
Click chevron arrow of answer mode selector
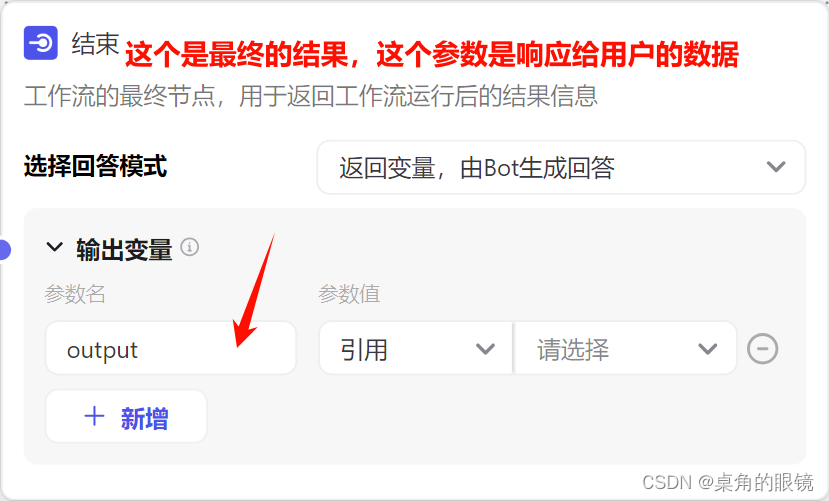point(776,167)
